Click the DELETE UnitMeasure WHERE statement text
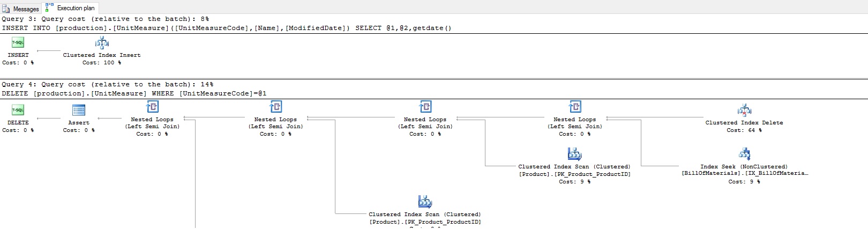The height and width of the screenshot is (229, 868). 134,93
